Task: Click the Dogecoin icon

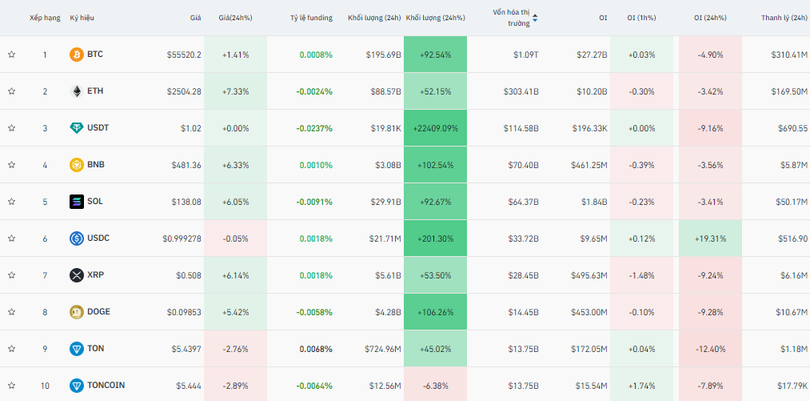Action: tap(76, 312)
